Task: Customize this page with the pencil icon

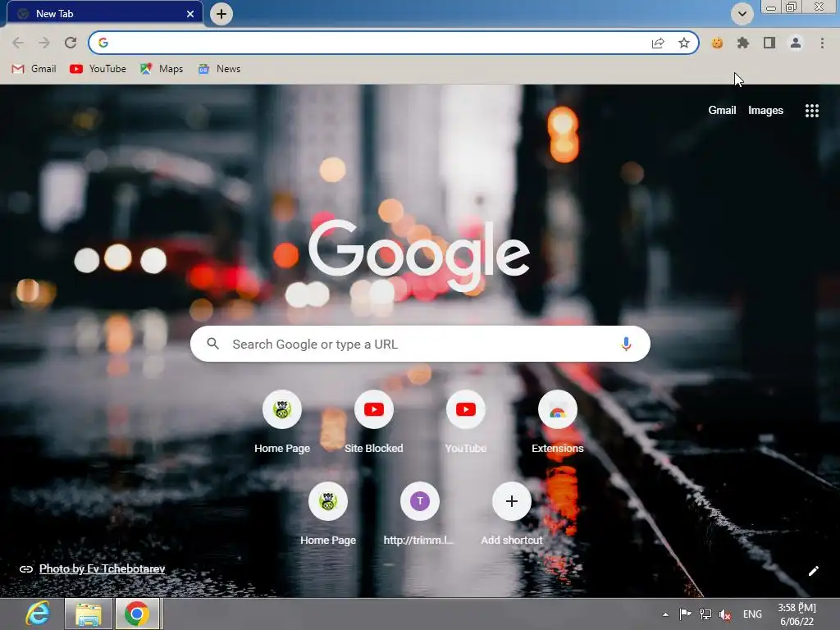Action: click(x=813, y=571)
